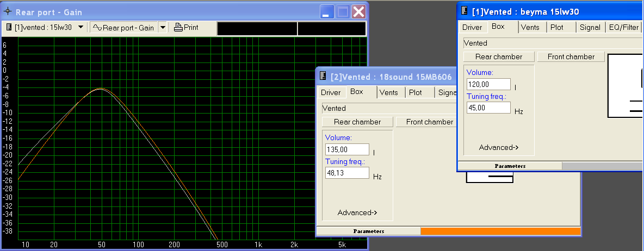Viewport: 644px width, 251px height.
Task: Select Box tab in 18sound 15MB606 window
Action: click(x=356, y=92)
